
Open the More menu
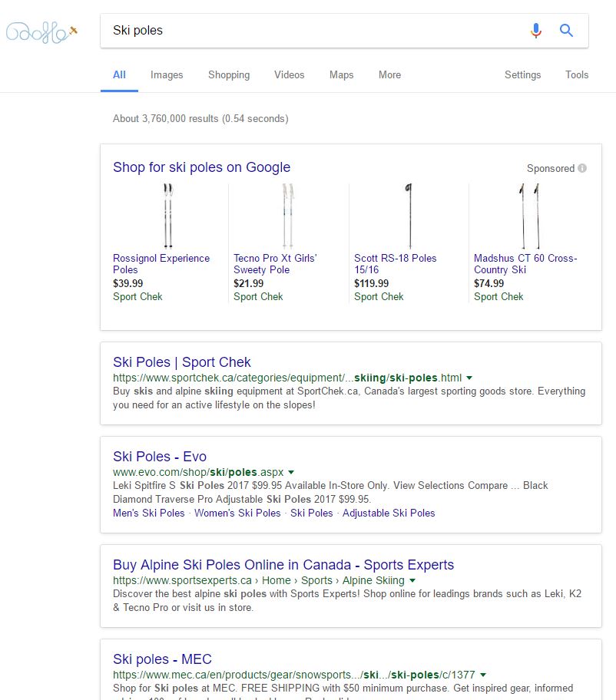pos(389,75)
